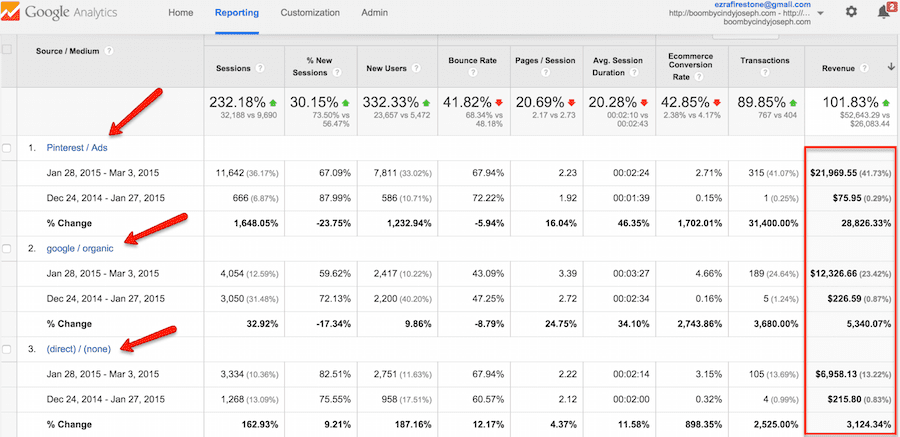Click the 232.18% sessions total

tap(237, 103)
